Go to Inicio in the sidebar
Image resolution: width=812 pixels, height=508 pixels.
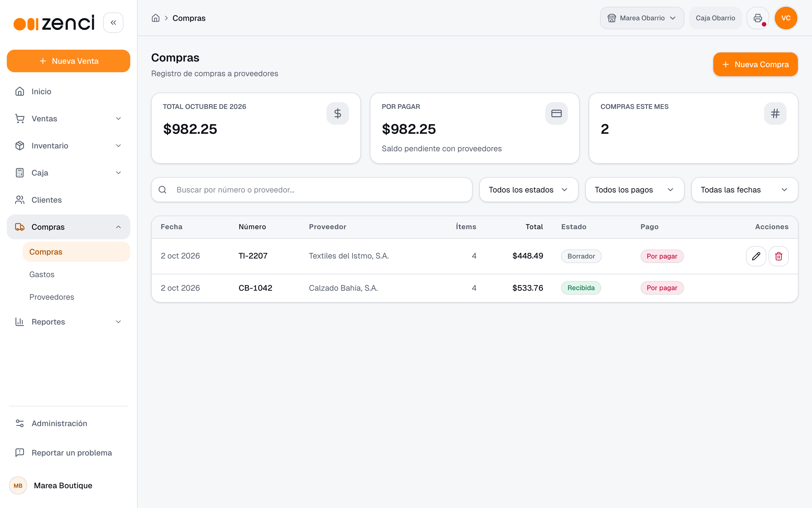click(x=69, y=91)
